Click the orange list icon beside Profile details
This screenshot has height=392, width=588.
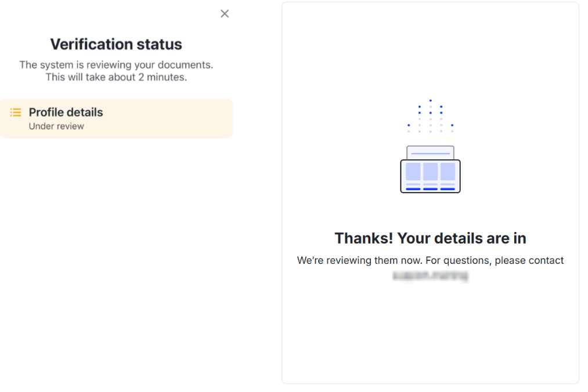click(x=16, y=112)
